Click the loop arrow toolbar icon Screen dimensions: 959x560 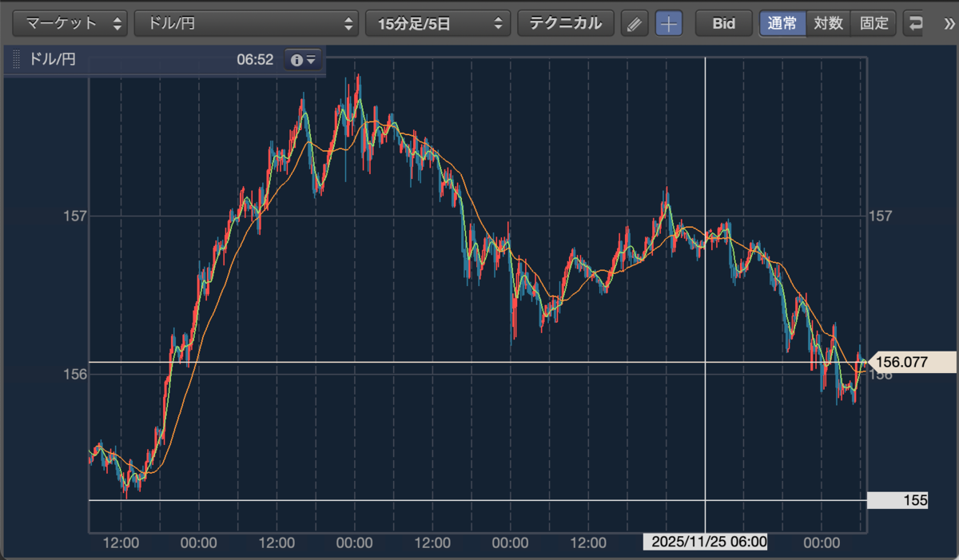click(914, 23)
